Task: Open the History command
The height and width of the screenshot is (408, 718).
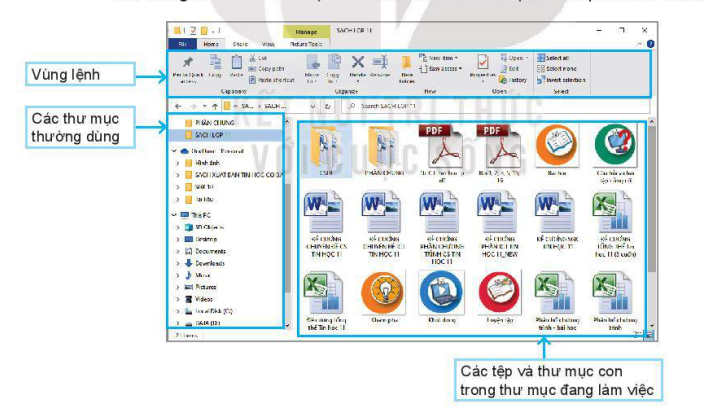Action: (513, 80)
